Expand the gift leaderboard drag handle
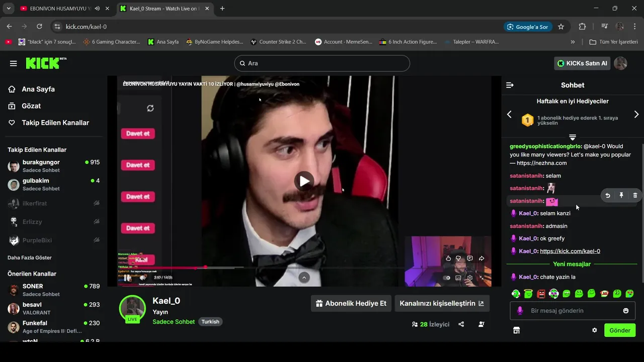The width and height of the screenshot is (644, 362). pyautogui.click(x=573, y=137)
